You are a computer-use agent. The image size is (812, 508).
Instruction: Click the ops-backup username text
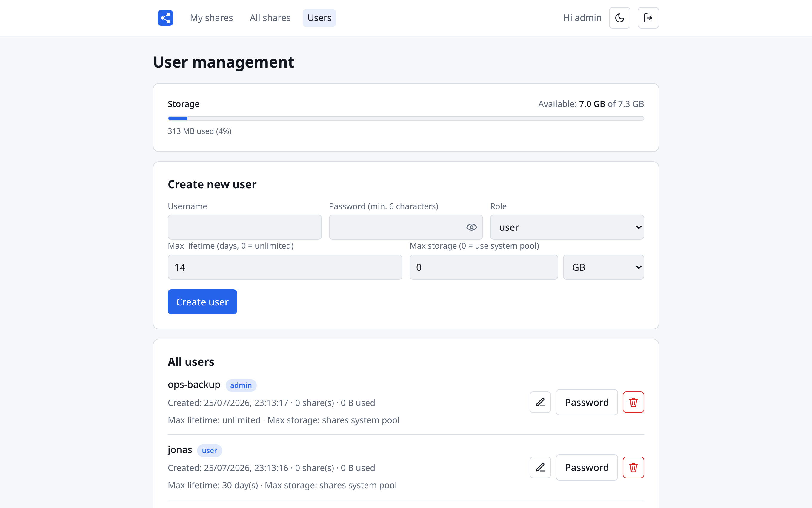pos(194,384)
